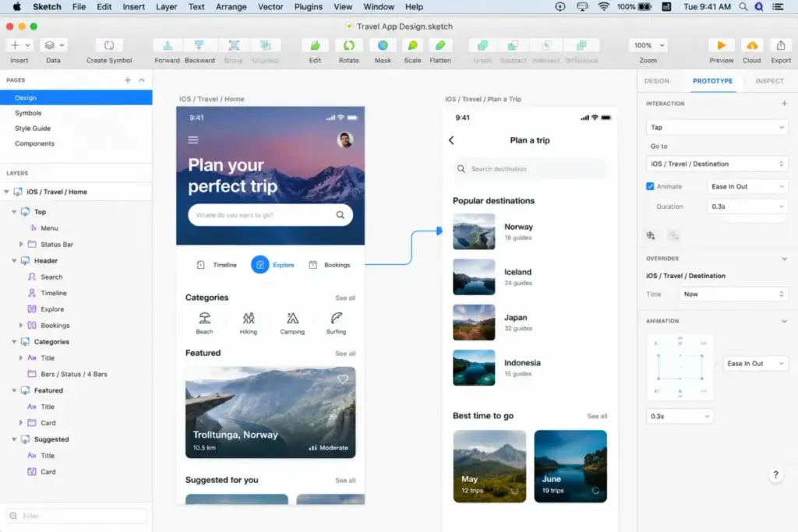The image size is (798, 532).
Task: Click the Create Symbol icon
Action: click(109, 45)
